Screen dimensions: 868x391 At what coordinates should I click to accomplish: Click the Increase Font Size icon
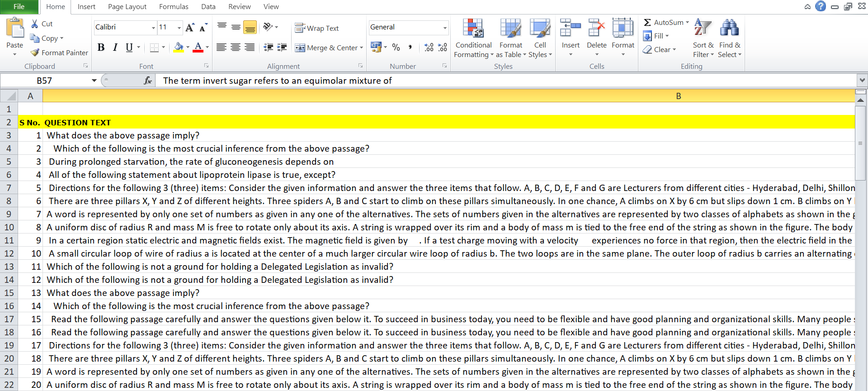[x=190, y=28]
